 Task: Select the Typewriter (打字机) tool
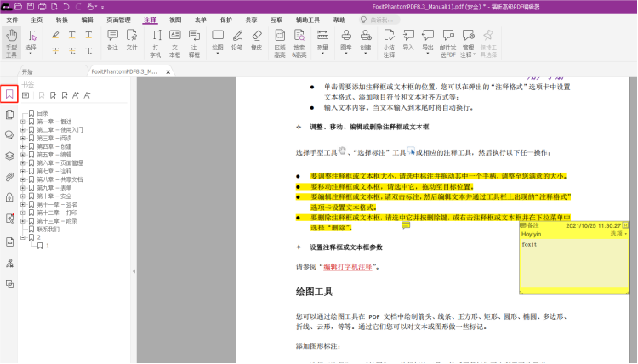(156, 43)
